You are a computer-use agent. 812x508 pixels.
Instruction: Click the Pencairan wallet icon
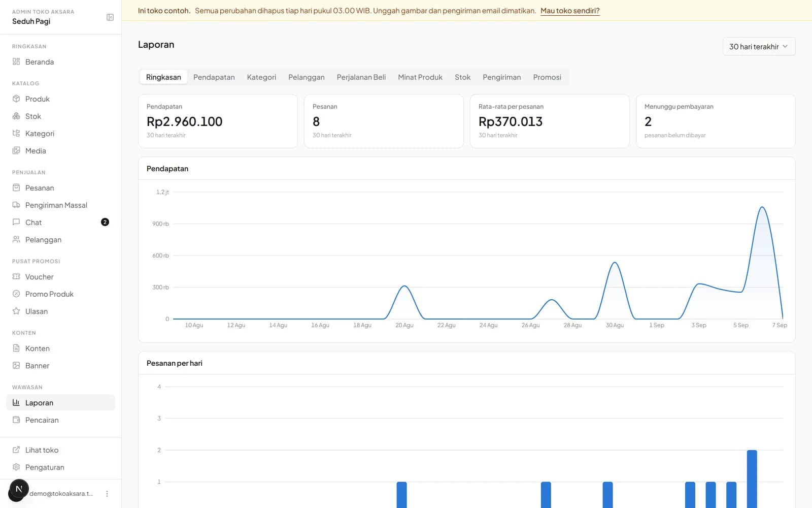click(16, 420)
